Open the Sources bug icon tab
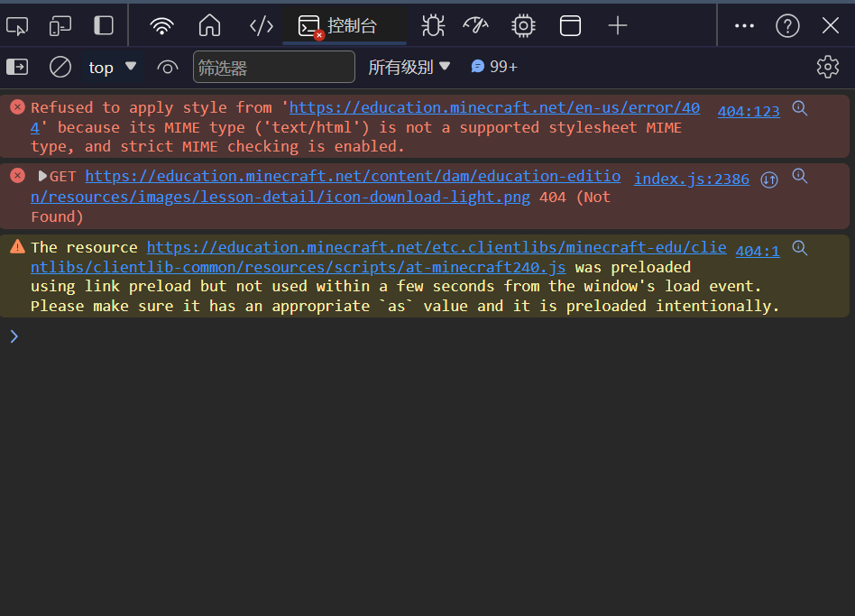This screenshot has height=616, width=855. point(433,26)
